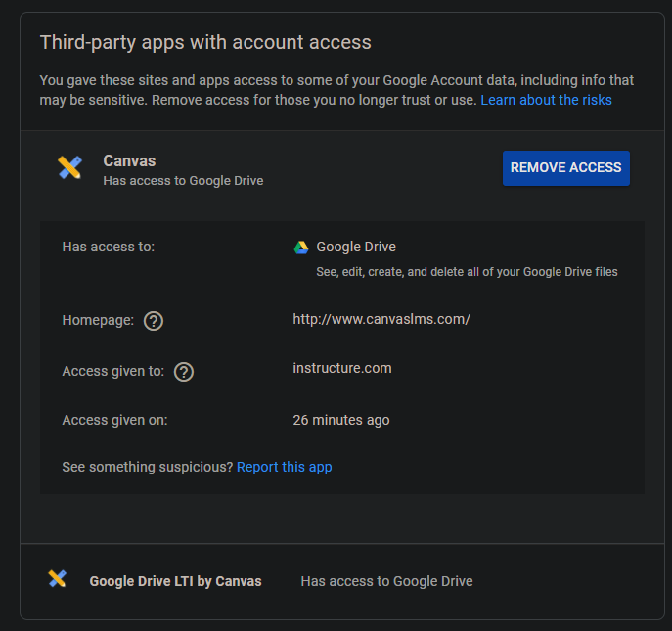This screenshot has height=631, width=672.
Task: Click the 'See something suspicious?' text
Action: pyautogui.click(x=148, y=467)
